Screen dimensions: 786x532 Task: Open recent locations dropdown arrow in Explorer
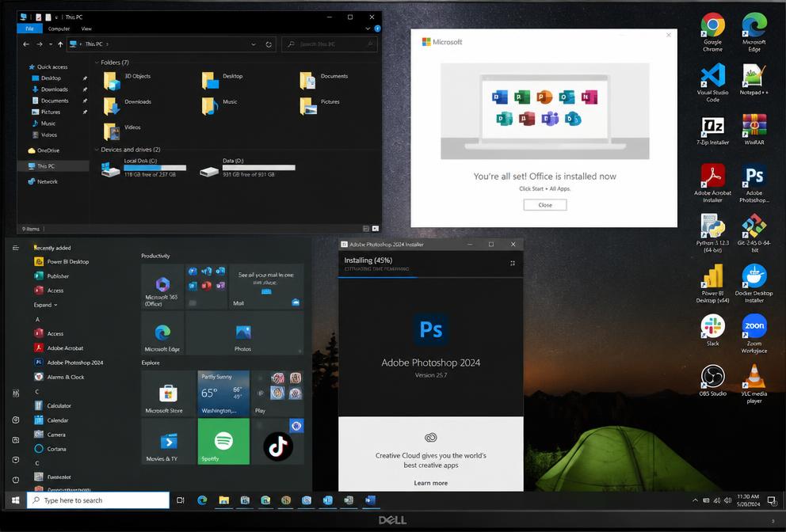[51, 44]
